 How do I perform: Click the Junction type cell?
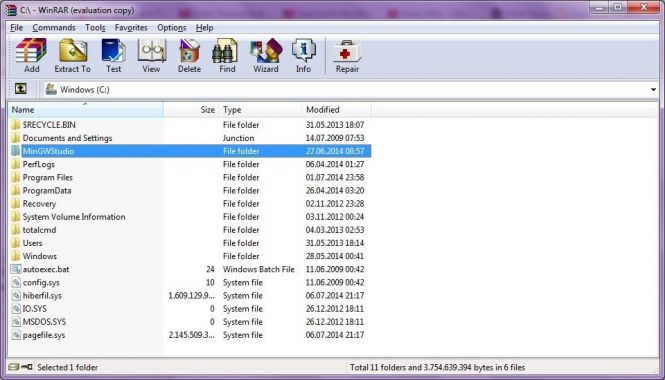(238, 138)
